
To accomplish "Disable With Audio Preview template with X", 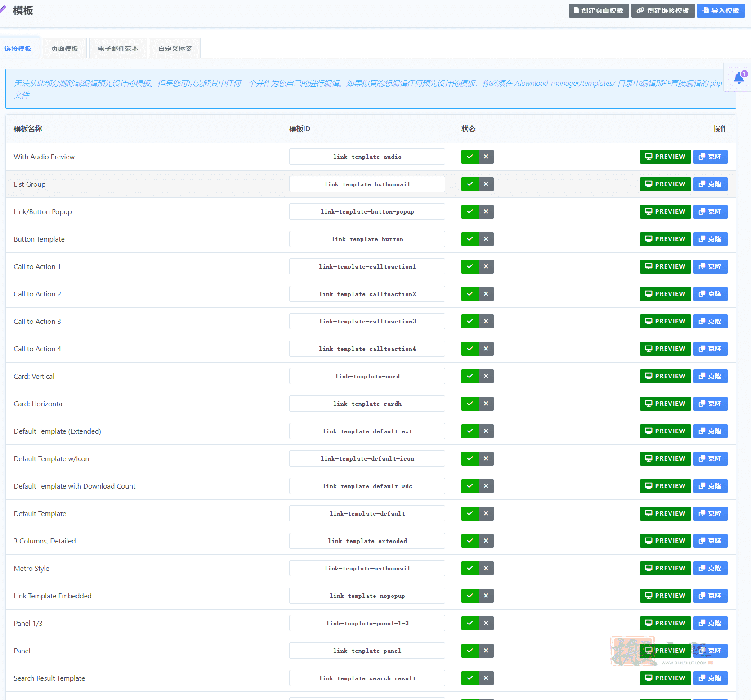I will pyautogui.click(x=486, y=157).
